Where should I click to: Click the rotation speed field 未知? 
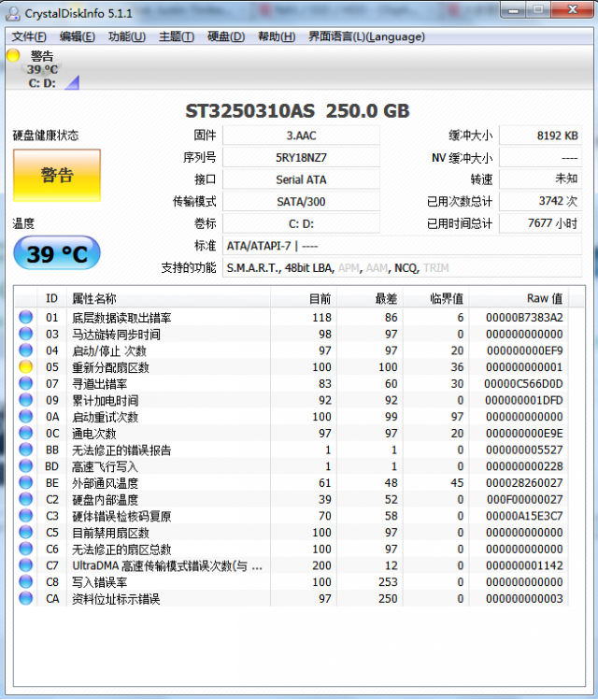pyautogui.click(x=540, y=179)
